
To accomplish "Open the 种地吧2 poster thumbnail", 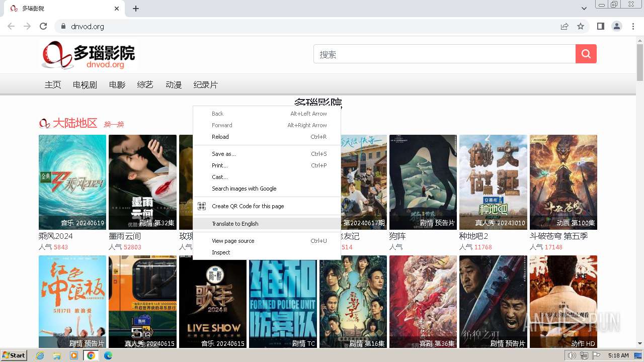I will coord(493,182).
